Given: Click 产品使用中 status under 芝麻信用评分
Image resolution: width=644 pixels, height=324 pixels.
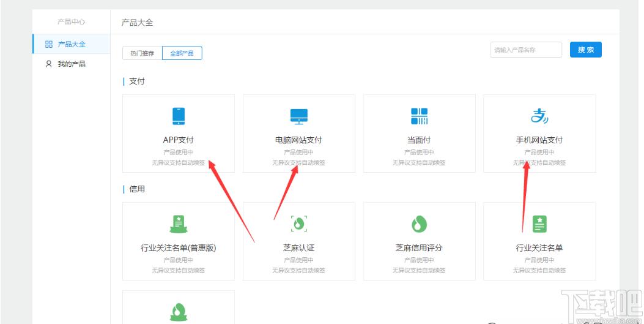Looking at the screenshot, I should coord(419,260).
